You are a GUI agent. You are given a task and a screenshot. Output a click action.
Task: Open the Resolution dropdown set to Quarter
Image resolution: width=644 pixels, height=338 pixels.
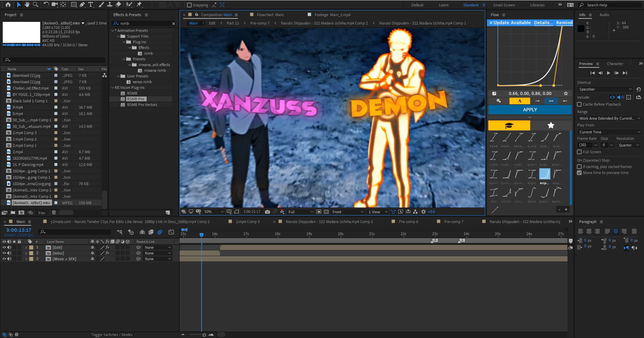(x=628, y=145)
